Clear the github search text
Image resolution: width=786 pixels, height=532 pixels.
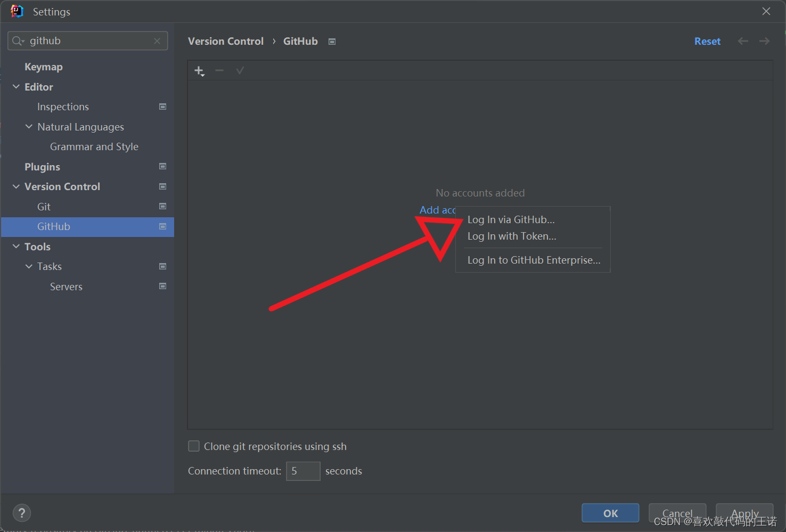tap(157, 41)
